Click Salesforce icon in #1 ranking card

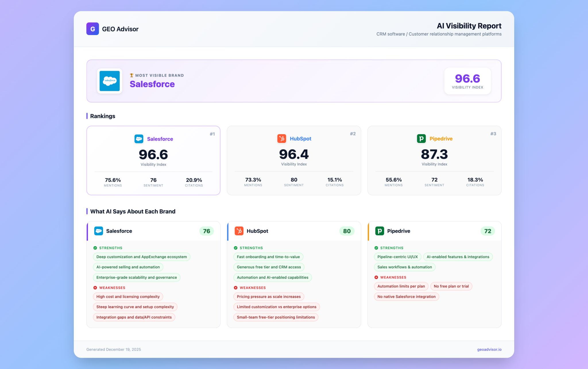(139, 139)
